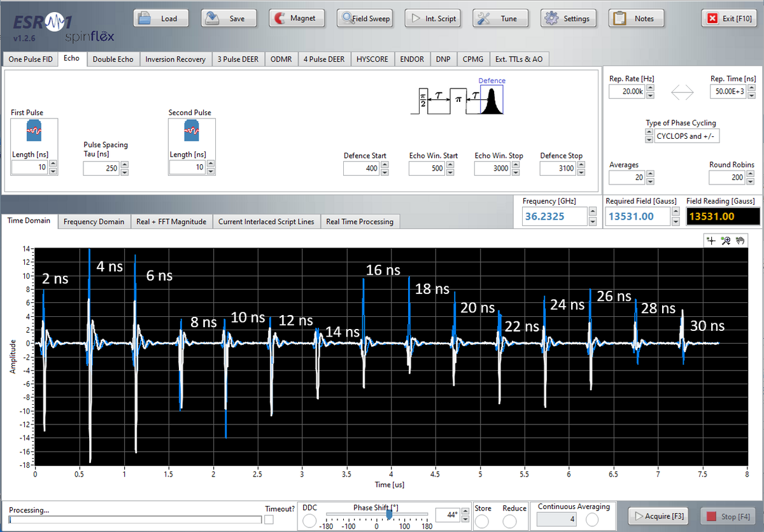This screenshot has height=532, width=764.
Task: Select the graph pan hand tool
Action: coord(740,241)
